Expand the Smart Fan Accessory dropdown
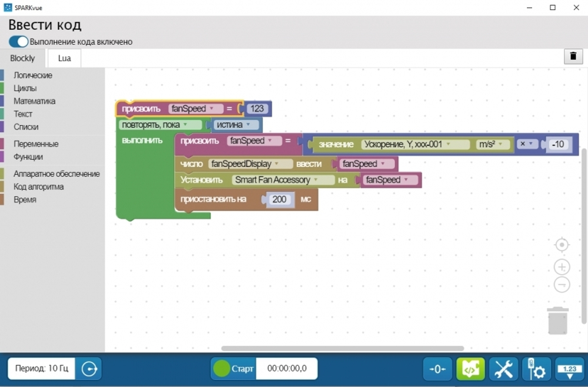The image size is (588, 387). click(x=276, y=180)
